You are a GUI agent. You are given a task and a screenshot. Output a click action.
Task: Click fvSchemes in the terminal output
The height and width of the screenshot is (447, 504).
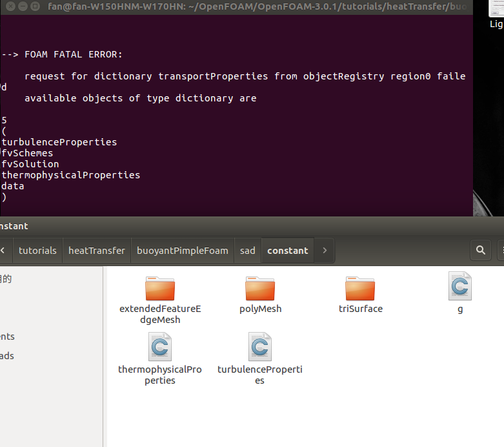27,153
